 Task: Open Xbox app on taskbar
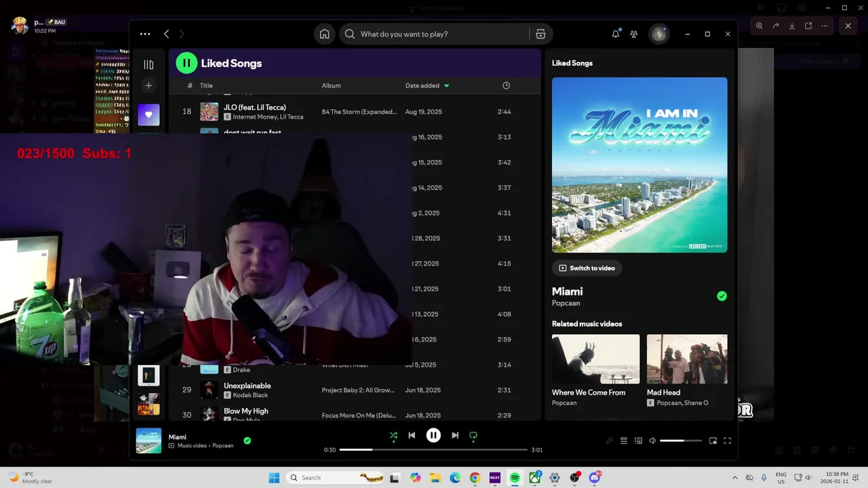click(x=535, y=478)
